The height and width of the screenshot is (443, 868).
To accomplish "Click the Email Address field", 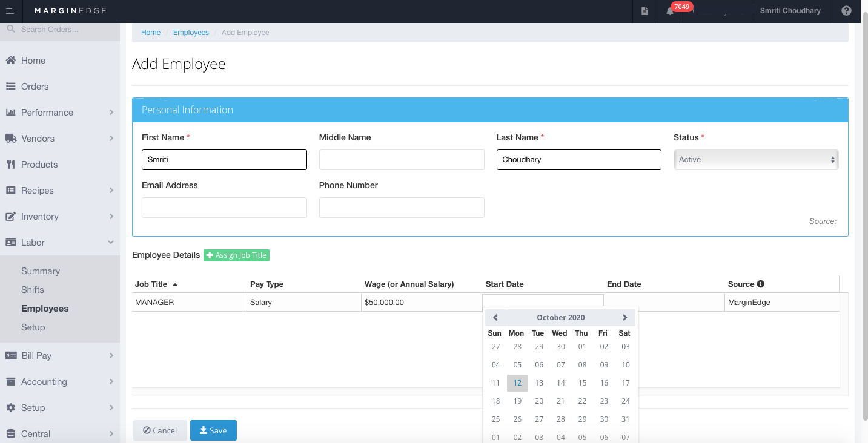I will coord(224,208).
